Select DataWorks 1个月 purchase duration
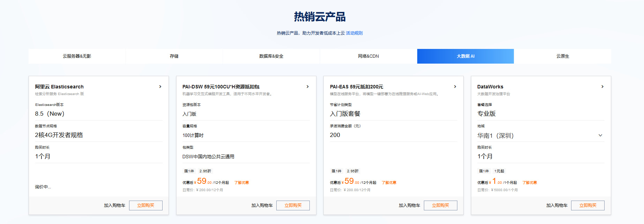This screenshot has width=644, height=224. pyautogui.click(x=485, y=157)
